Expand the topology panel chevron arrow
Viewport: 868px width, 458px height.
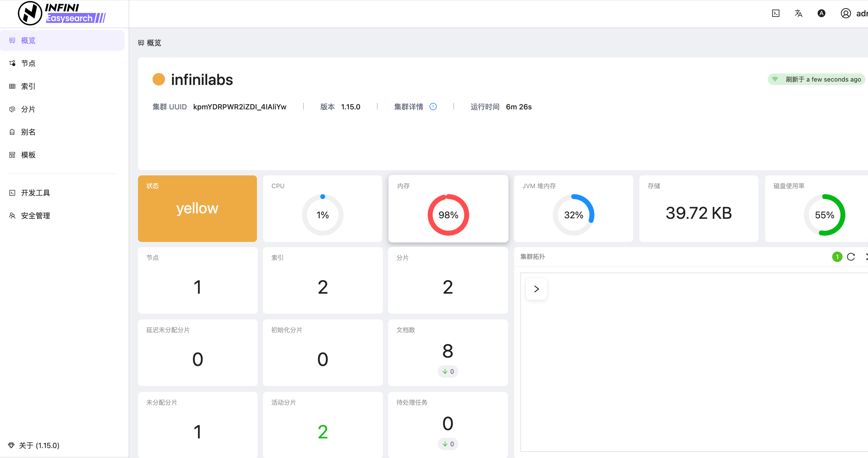536,289
